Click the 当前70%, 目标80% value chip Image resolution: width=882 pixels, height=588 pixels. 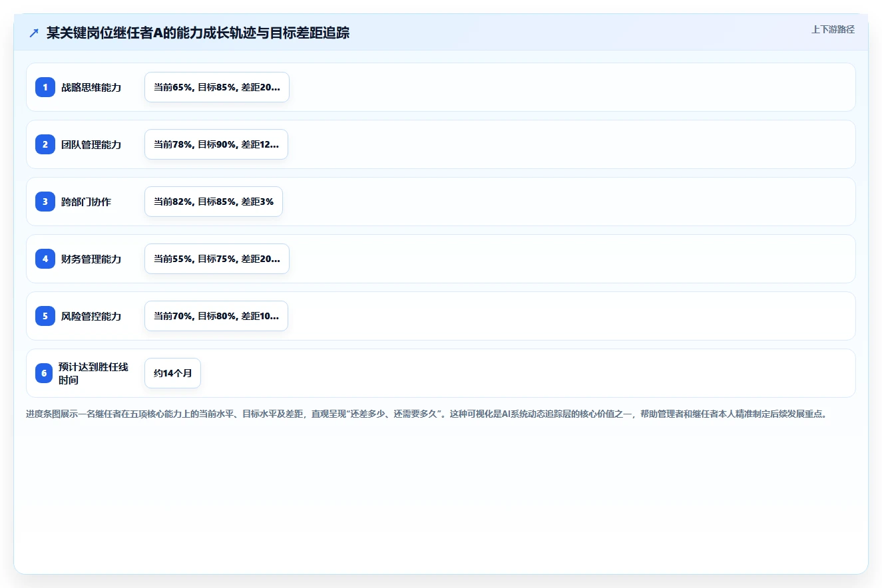tap(216, 316)
